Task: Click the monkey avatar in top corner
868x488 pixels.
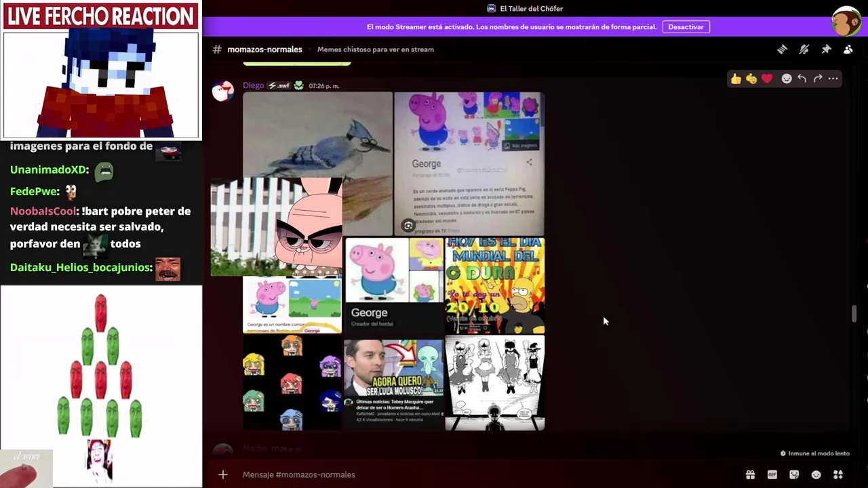Action: 846,22
